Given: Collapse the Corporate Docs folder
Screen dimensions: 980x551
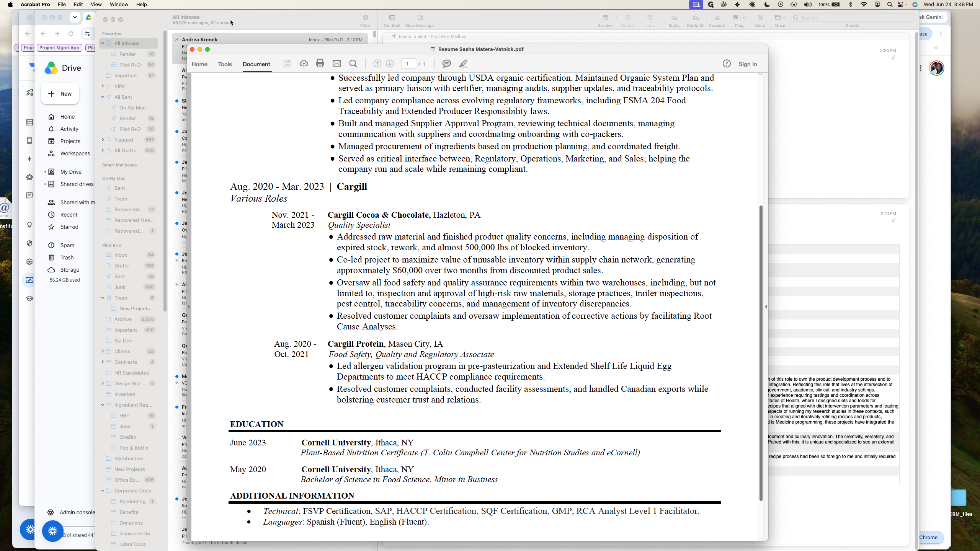Looking at the screenshot, I should click(103, 491).
